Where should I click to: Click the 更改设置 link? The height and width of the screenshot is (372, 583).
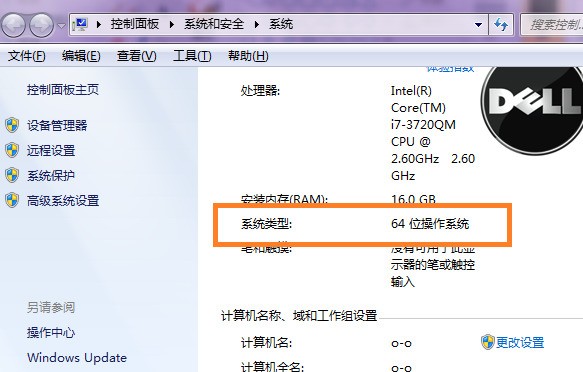click(x=520, y=342)
